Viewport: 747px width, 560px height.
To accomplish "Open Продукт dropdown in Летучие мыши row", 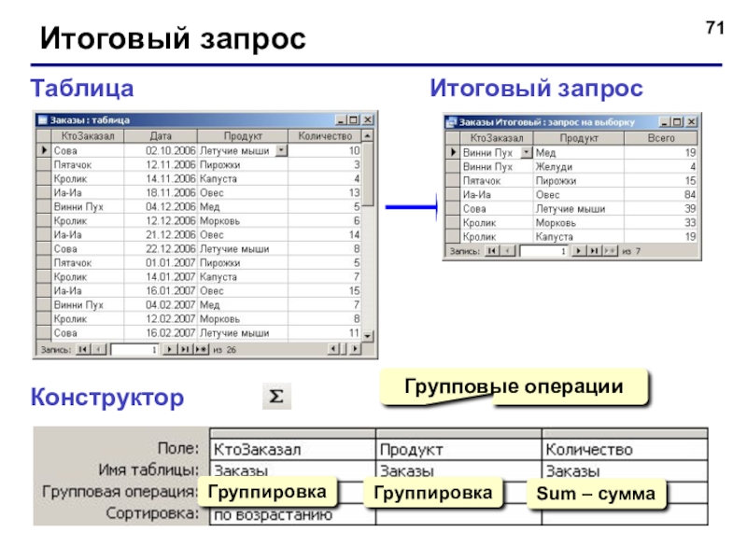I will point(282,150).
